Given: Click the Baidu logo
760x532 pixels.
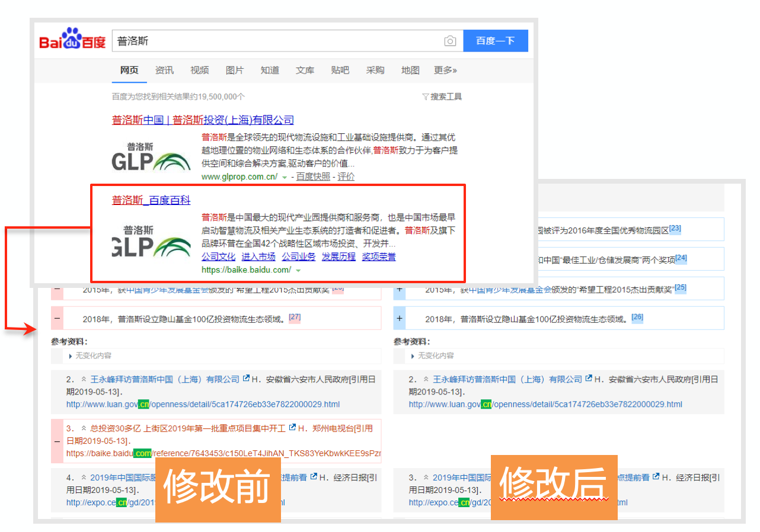Looking at the screenshot, I should tap(72, 39).
